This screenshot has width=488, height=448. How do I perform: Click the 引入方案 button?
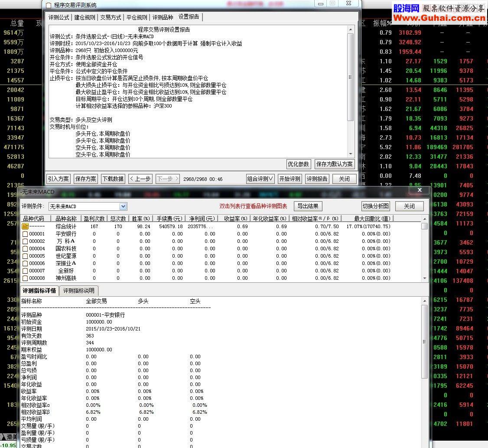click(x=58, y=179)
